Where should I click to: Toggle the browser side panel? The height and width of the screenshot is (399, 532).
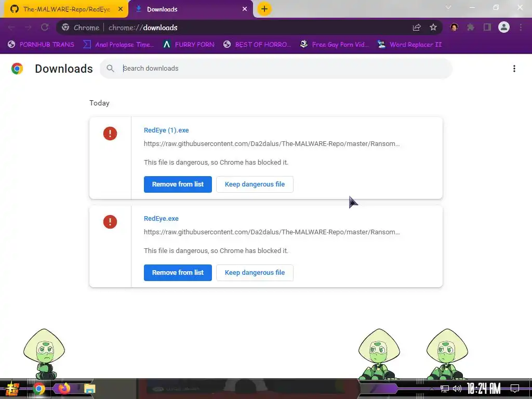click(x=487, y=27)
